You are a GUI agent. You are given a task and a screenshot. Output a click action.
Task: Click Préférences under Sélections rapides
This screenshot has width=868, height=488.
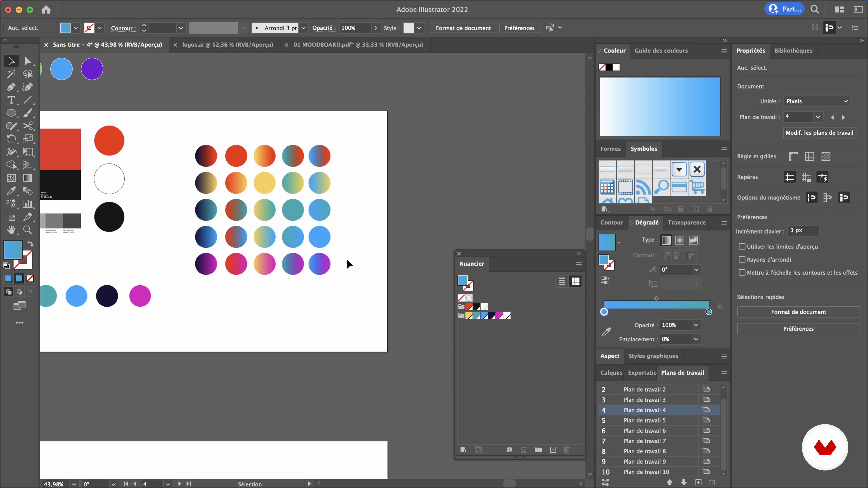(x=798, y=329)
